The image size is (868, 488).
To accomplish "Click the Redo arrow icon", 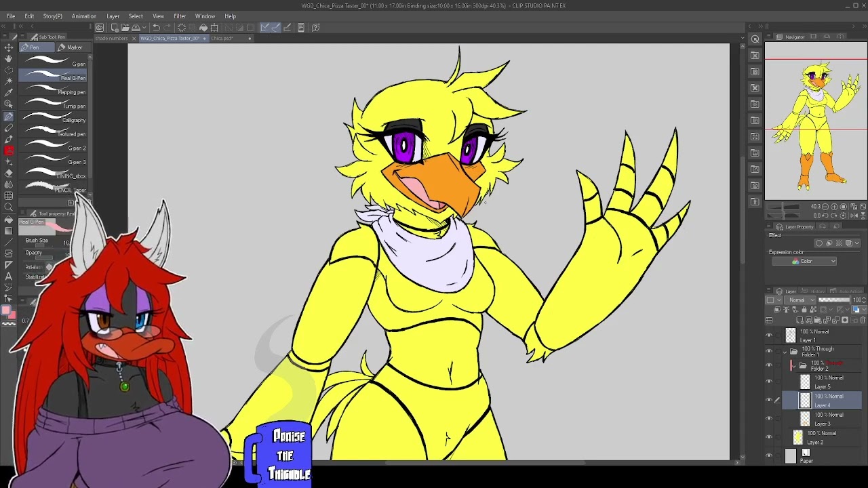I will click(x=167, y=28).
